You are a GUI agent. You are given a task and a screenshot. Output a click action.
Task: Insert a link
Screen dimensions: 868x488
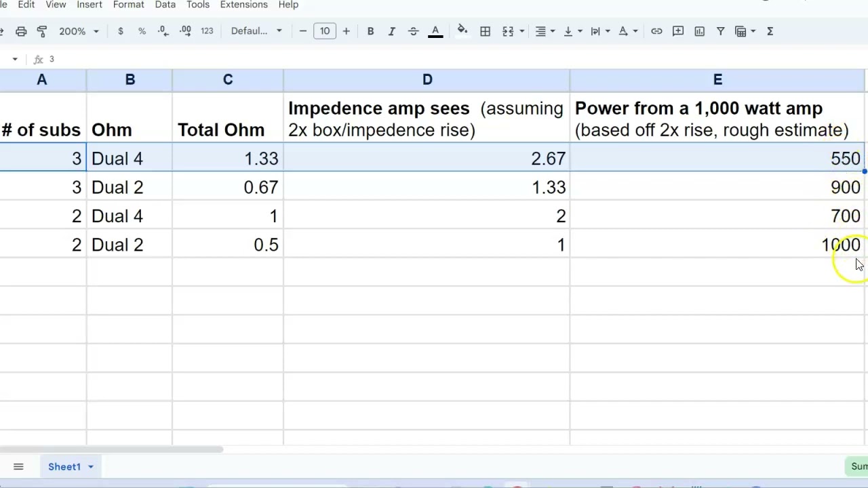click(656, 31)
